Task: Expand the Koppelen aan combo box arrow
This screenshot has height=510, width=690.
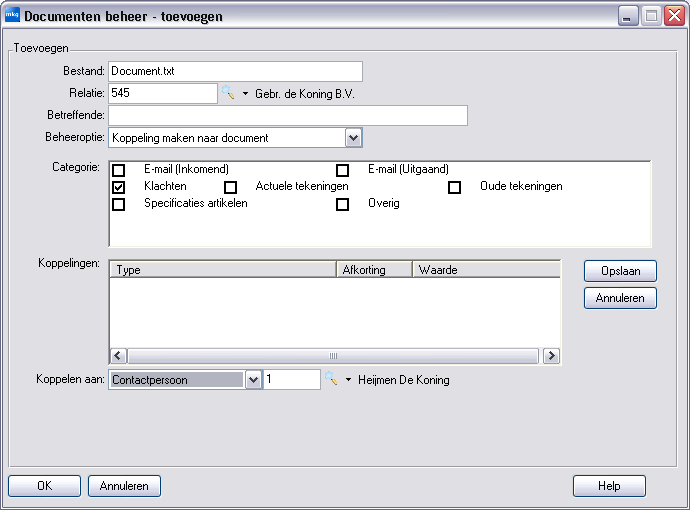Action: (x=253, y=379)
